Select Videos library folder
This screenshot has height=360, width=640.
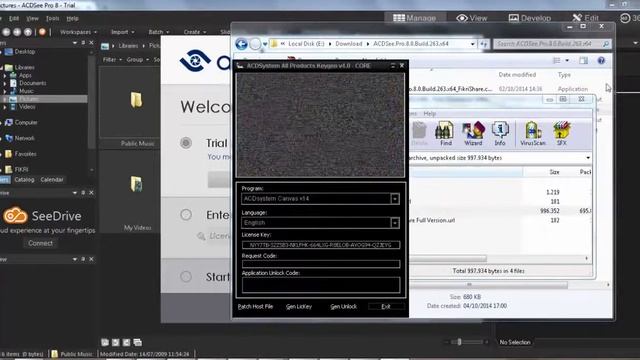pos(23,107)
